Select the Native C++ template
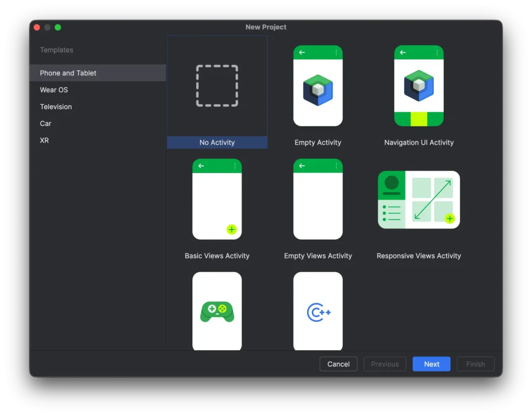The height and width of the screenshot is (416, 532). coord(317,311)
